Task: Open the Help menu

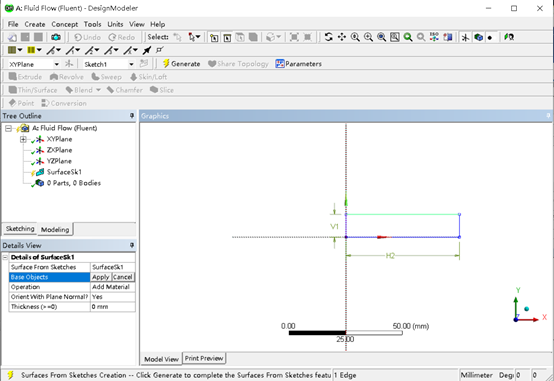Action: (x=158, y=24)
